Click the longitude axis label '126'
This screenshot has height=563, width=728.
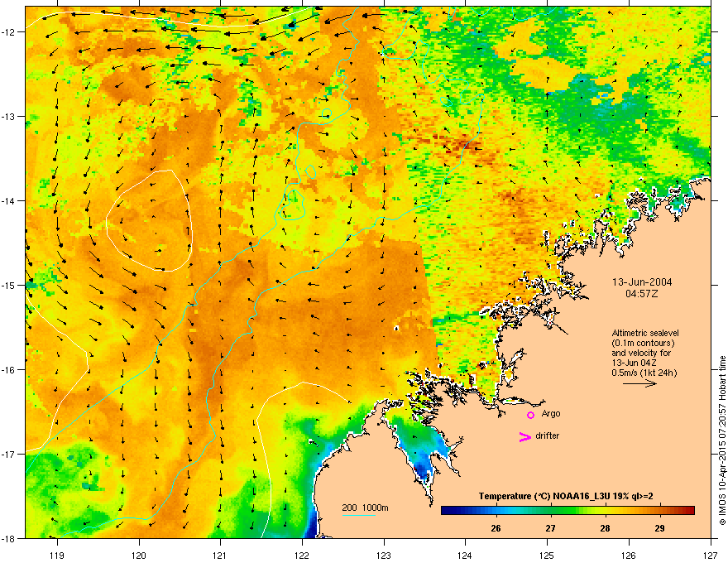click(x=629, y=555)
